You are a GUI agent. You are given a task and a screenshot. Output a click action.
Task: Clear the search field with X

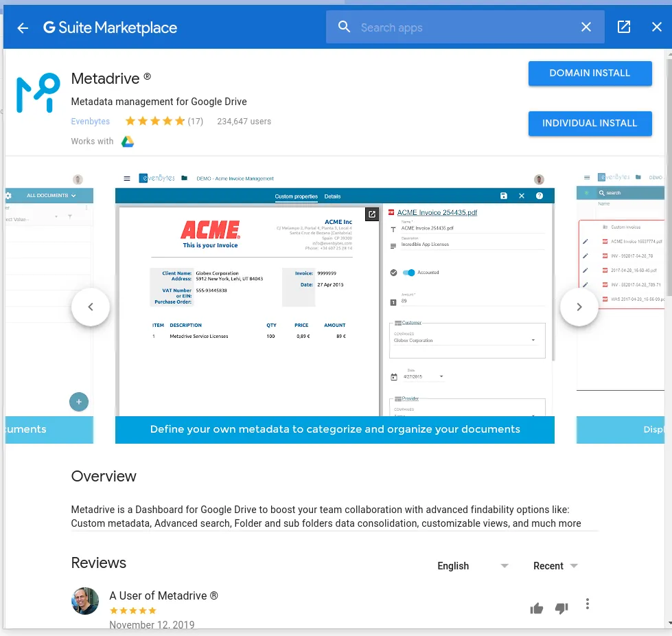[x=586, y=27]
